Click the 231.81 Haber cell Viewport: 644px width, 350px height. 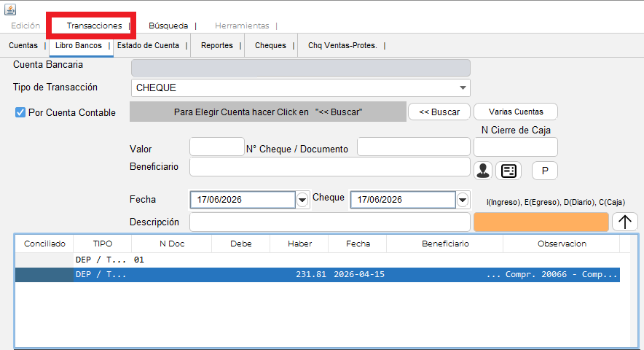299,274
